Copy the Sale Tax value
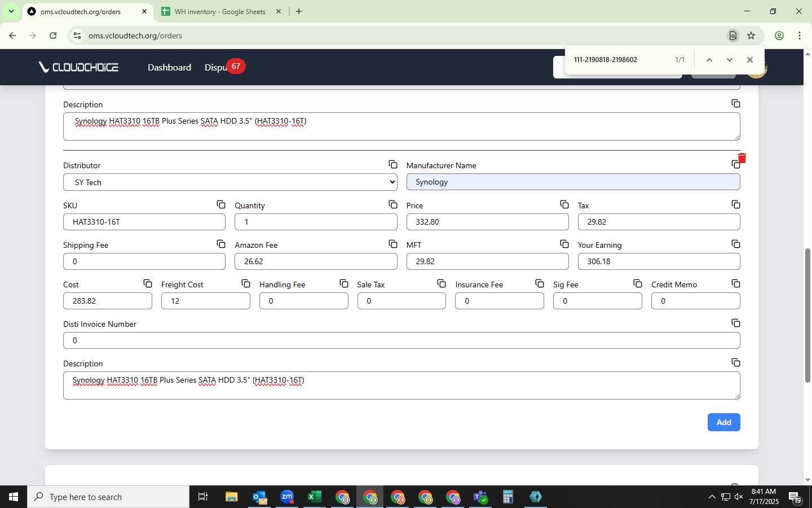This screenshot has height=508, width=812. tap(441, 283)
